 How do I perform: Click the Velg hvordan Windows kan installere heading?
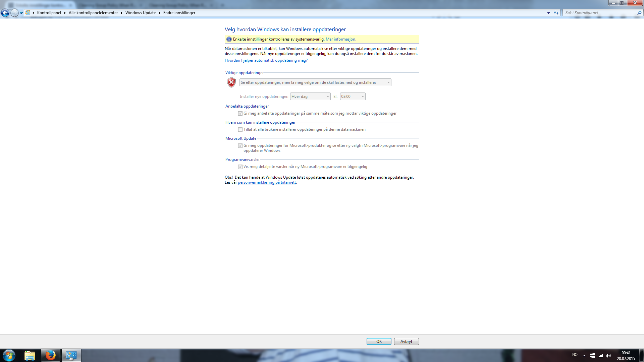click(285, 29)
